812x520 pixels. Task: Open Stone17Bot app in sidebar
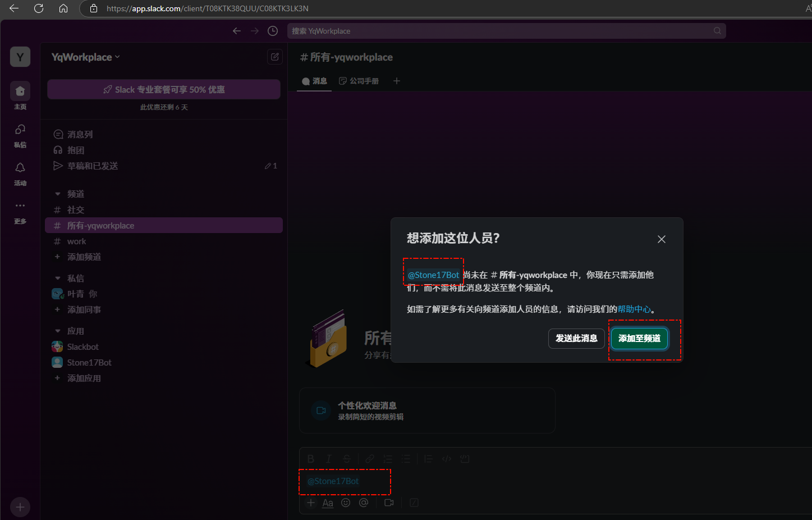(x=164, y=362)
